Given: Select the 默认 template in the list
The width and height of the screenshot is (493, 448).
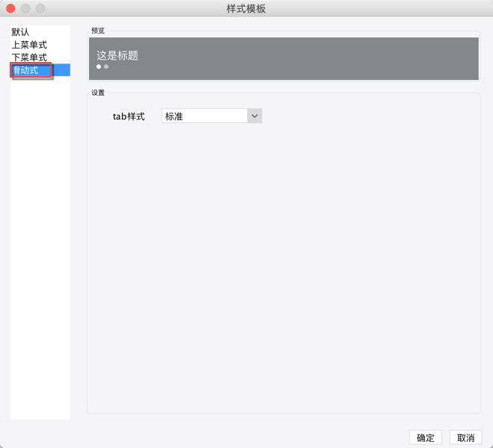Looking at the screenshot, I should [40, 32].
